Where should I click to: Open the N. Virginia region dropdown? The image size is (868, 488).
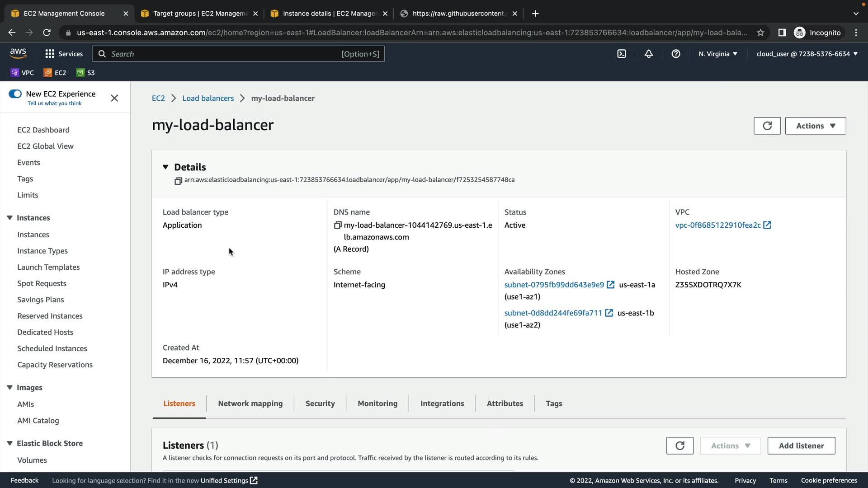[x=718, y=54]
